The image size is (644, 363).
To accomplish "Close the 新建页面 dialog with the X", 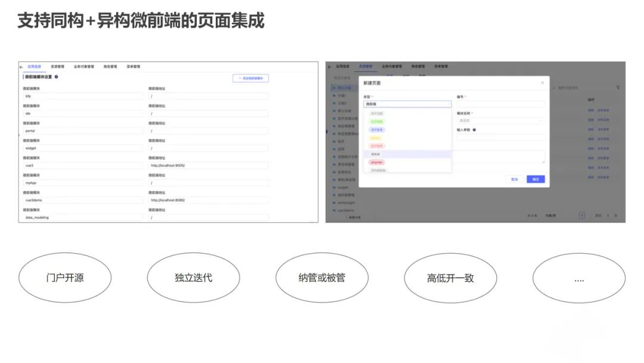I will (543, 82).
